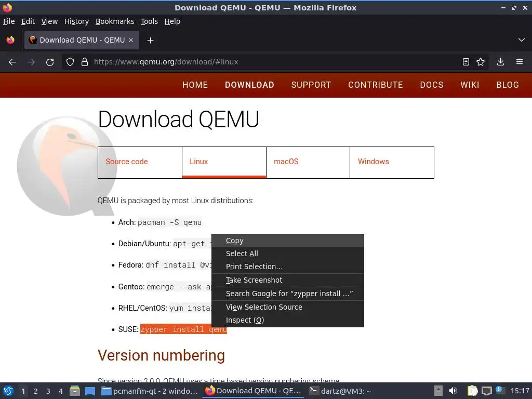This screenshot has width=532, height=399.
Task: Click the URL address bar
Action: [275, 62]
